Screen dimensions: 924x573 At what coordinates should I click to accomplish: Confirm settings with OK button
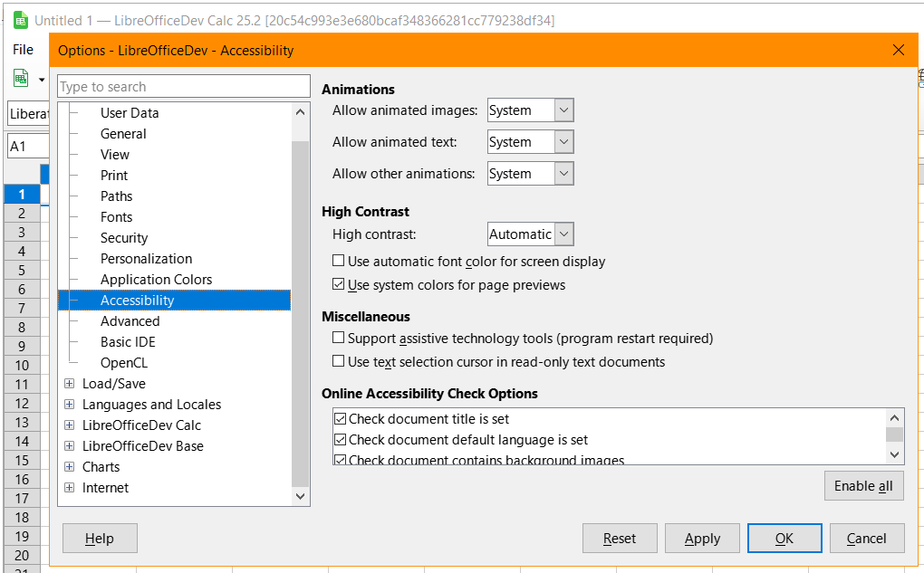(784, 539)
